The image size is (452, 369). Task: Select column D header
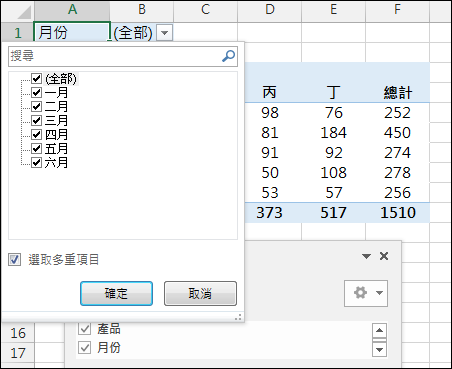(x=269, y=10)
